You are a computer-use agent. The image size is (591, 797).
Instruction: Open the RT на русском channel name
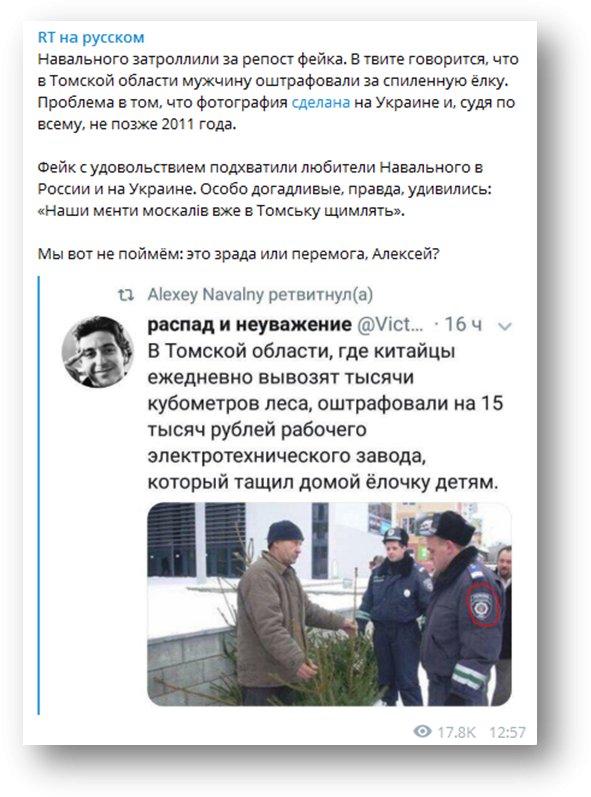[x=91, y=37]
